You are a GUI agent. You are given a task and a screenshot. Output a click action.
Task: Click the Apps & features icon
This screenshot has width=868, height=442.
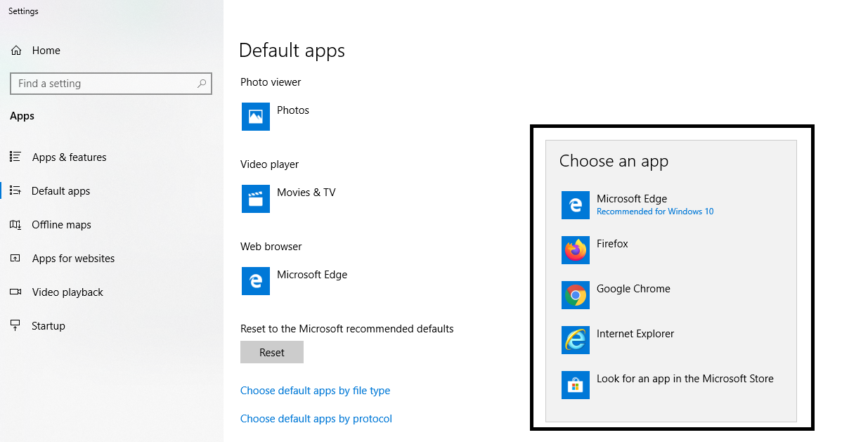point(15,157)
